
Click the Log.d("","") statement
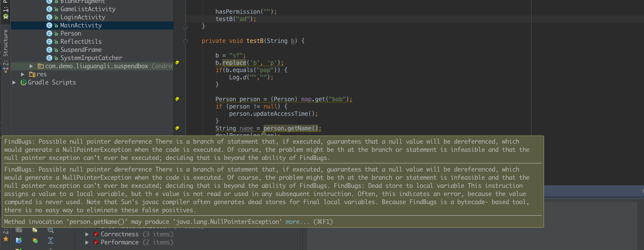[251, 77]
